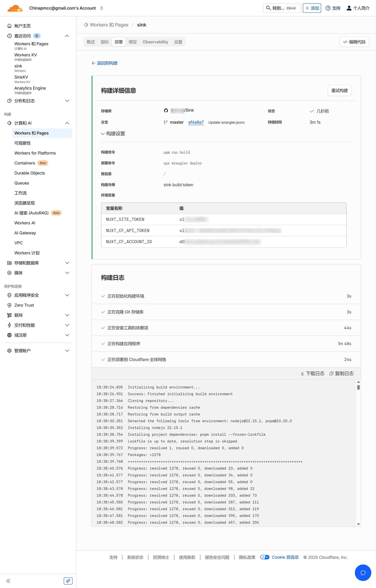The height and width of the screenshot is (588, 376).
Task: Click 复制日志 copy log icon
Action: 331,373
